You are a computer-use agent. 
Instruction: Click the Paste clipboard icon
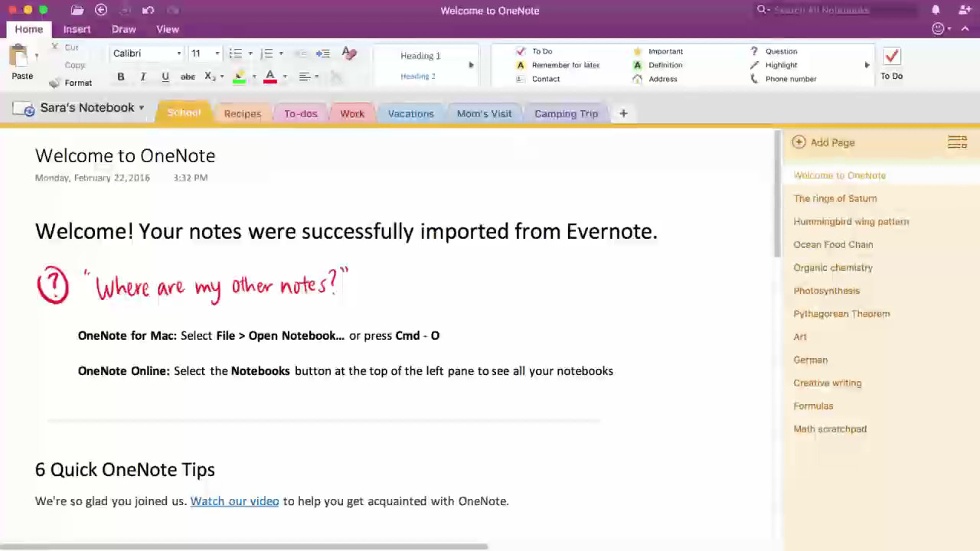18,56
